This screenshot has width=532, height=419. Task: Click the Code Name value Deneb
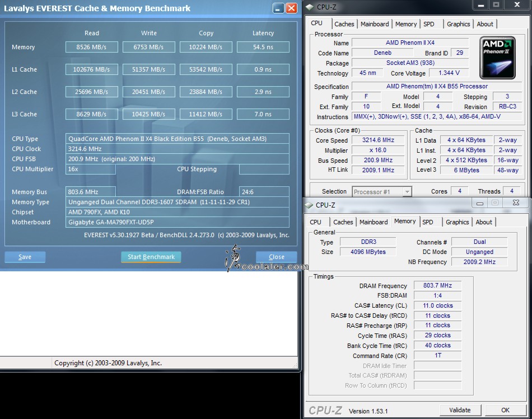pos(382,53)
